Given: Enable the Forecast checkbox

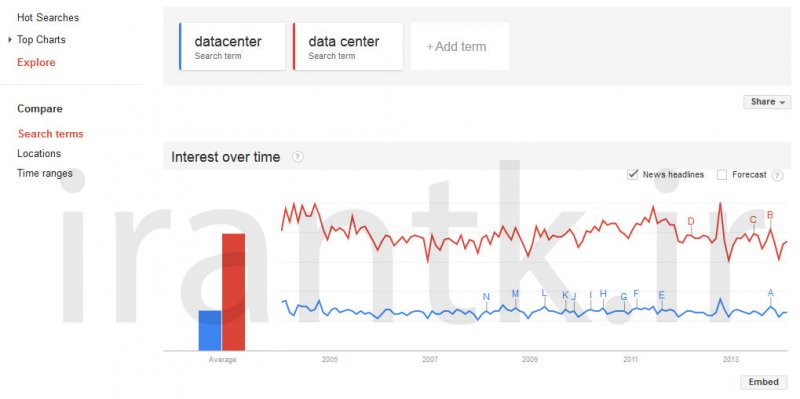Looking at the screenshot, I should click(x=721, y=175).
